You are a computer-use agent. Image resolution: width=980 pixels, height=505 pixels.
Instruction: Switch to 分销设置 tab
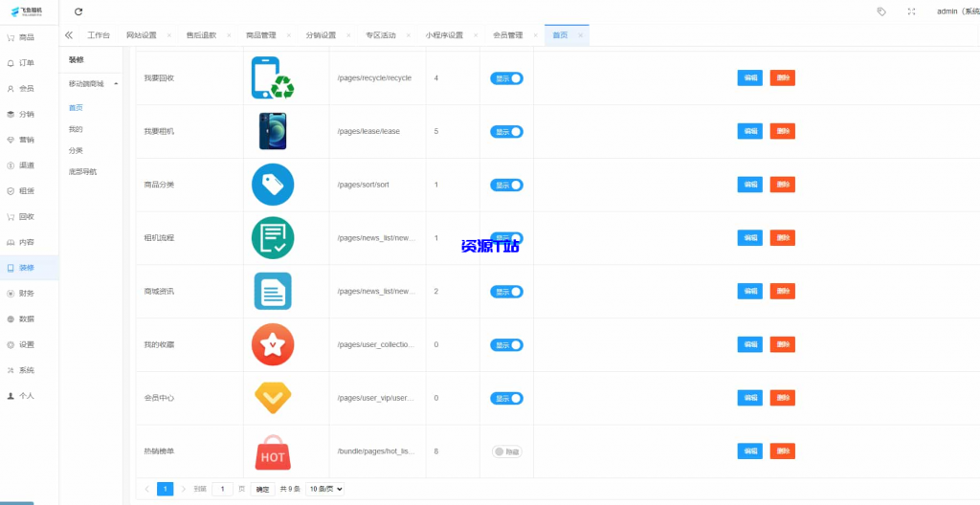coord(321,35)
